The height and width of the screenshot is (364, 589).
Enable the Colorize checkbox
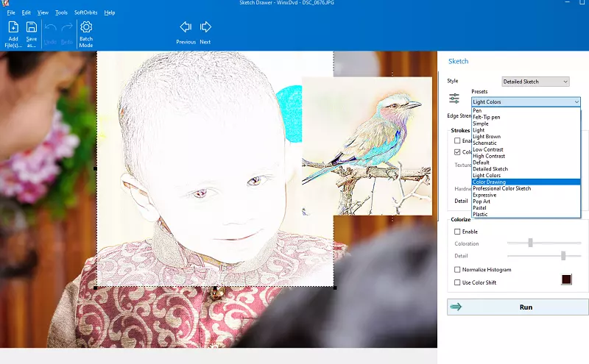tap(458, 232)
